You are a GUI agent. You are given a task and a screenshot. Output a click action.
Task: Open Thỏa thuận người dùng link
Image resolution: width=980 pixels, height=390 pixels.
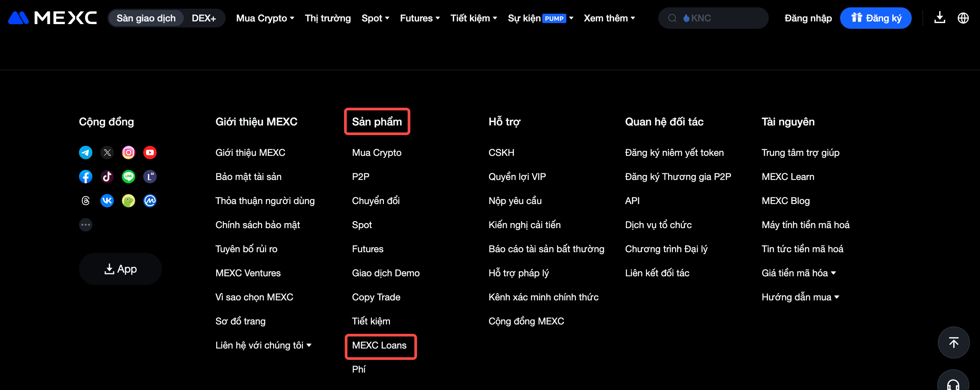265,201
